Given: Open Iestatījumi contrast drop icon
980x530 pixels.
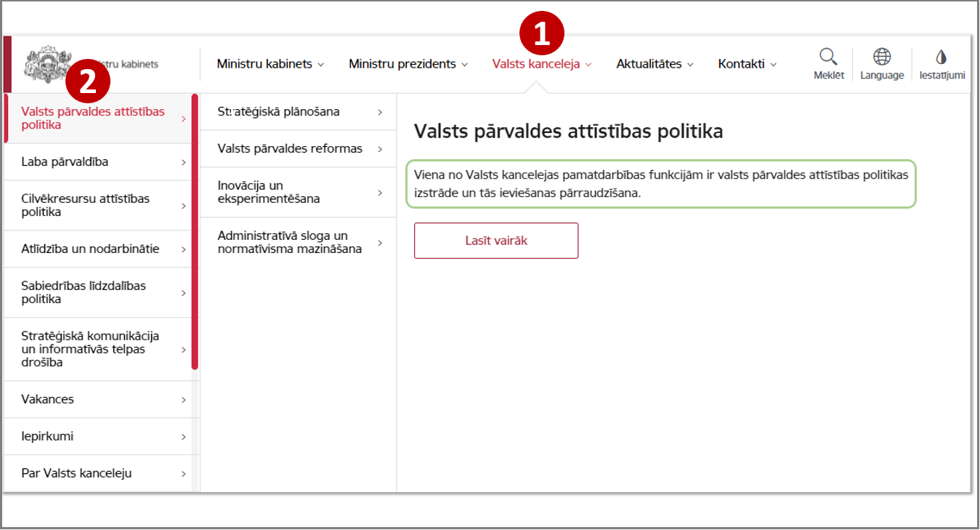Looking at the screenshot, I should [x=941, y=57].
